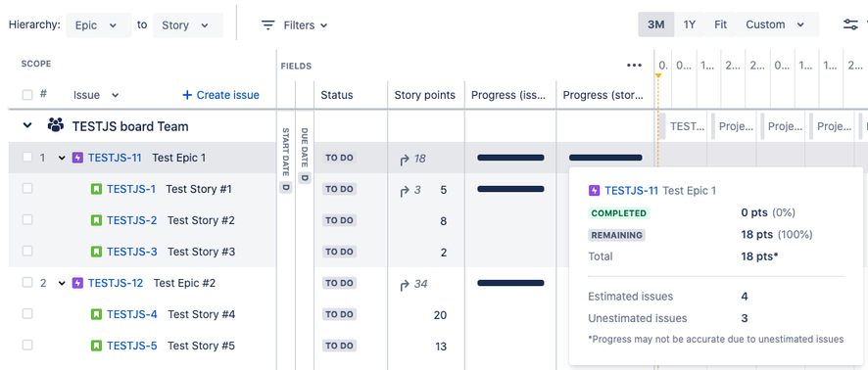Select the checkbox for TESTJS-12 epic
This screenshot has width=868, height=370.
click(27, 283)
